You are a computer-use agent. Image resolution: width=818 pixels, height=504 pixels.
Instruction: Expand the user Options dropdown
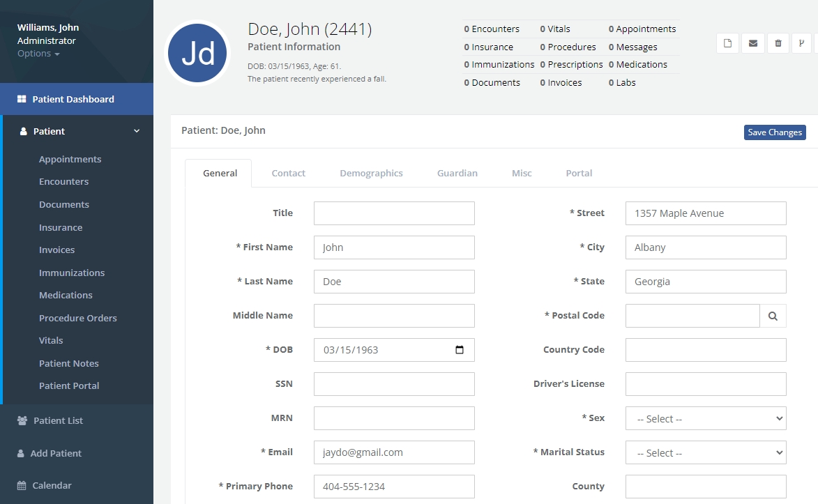[38, 54]
